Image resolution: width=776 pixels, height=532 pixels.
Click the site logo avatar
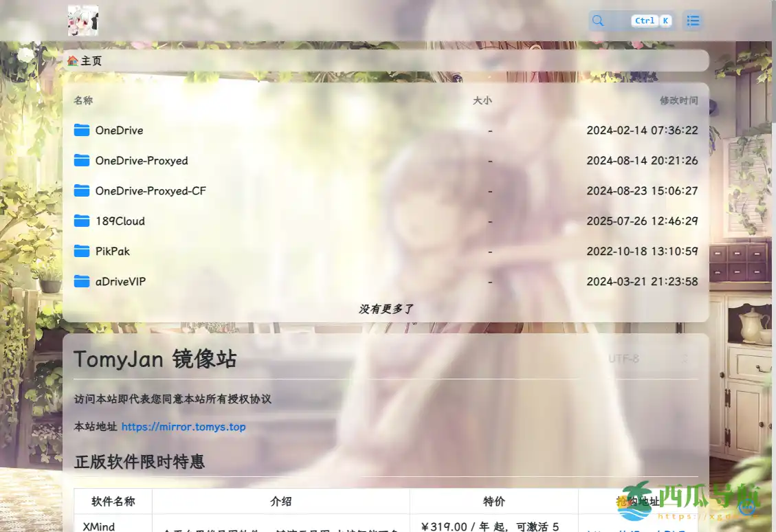point(82,21)
